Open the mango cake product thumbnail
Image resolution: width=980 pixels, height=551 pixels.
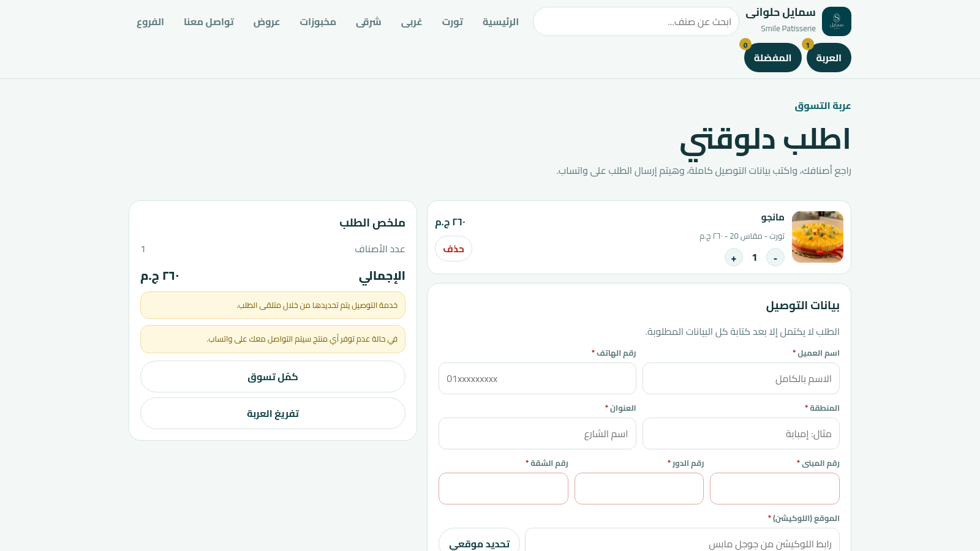(818, 237)
